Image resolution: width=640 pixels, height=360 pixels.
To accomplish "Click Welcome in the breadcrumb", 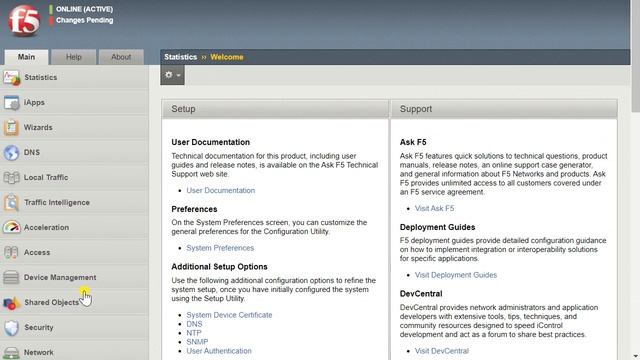I will (227, 57).
